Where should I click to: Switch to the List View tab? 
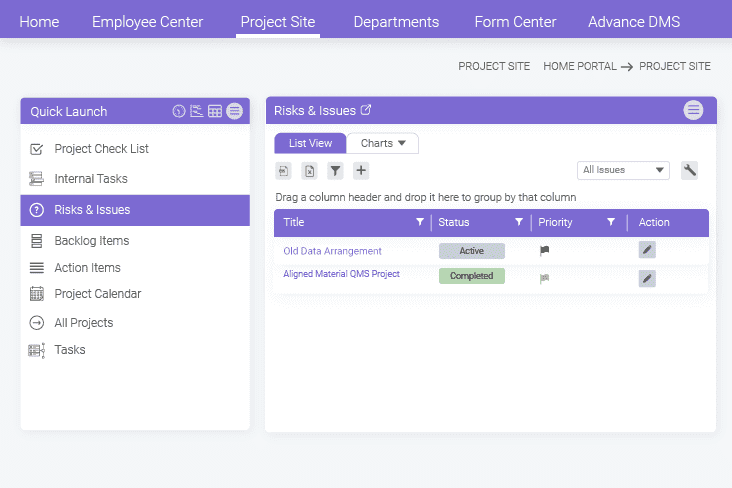pos(310,143)
